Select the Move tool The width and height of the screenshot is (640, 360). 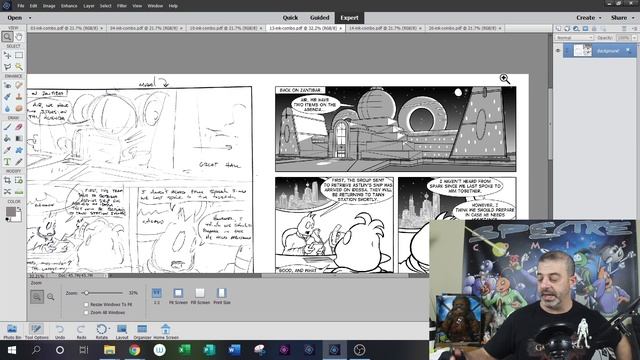click(7, 55)
